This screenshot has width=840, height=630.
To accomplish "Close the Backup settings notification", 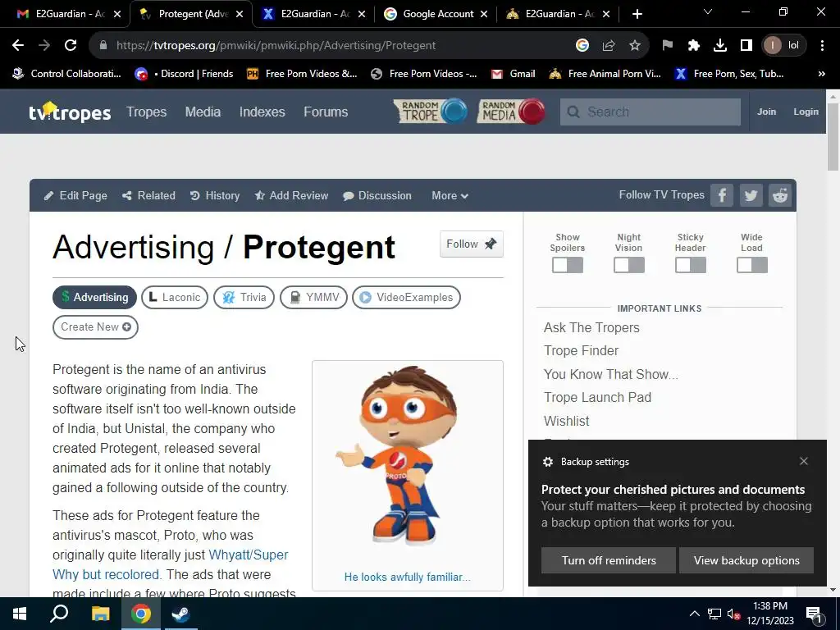I will tap(804, 461).
